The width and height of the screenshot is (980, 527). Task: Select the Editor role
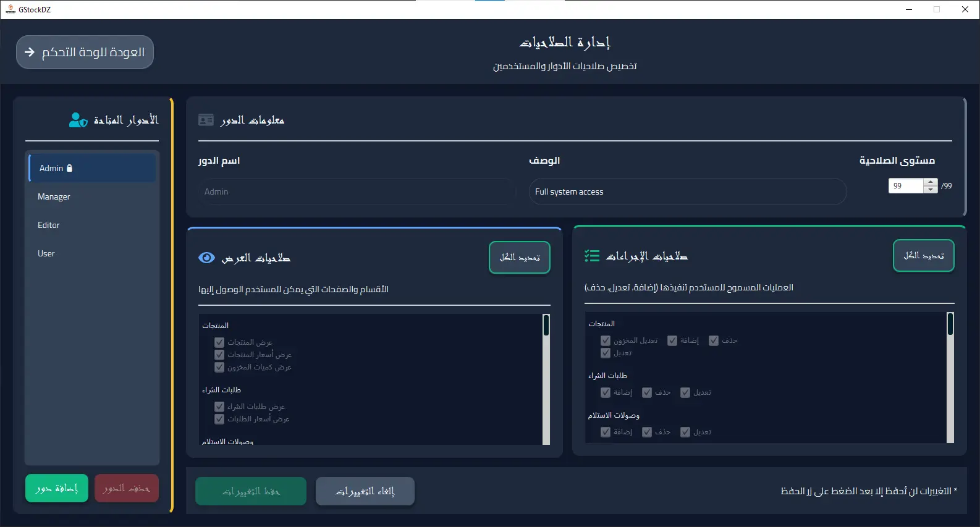coord(92,225)
